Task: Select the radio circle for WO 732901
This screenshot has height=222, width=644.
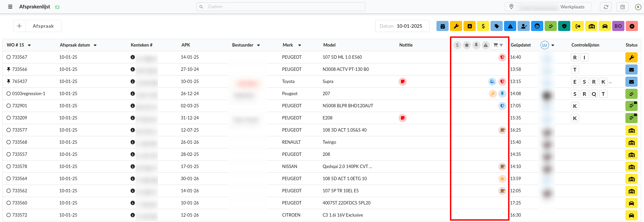Action: click(9, 106)
